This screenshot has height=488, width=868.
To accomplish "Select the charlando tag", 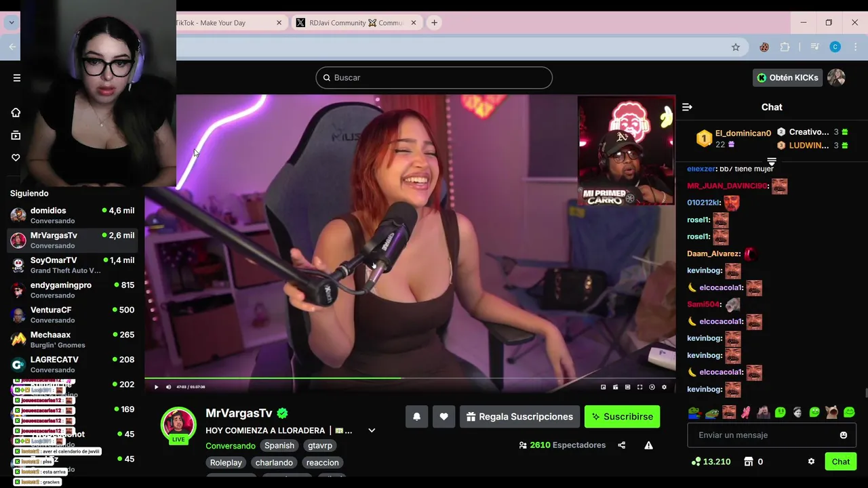I will click(x=274, y=462).
